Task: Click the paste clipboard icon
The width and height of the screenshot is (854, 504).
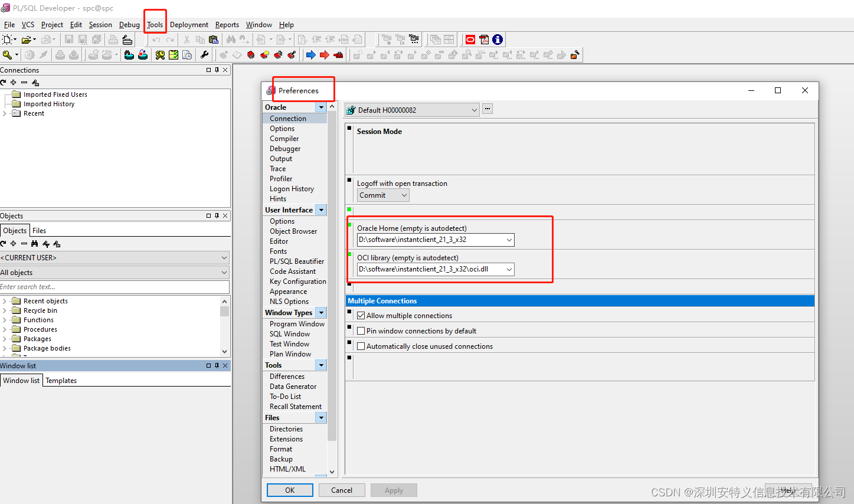Action: coord(214,40)
